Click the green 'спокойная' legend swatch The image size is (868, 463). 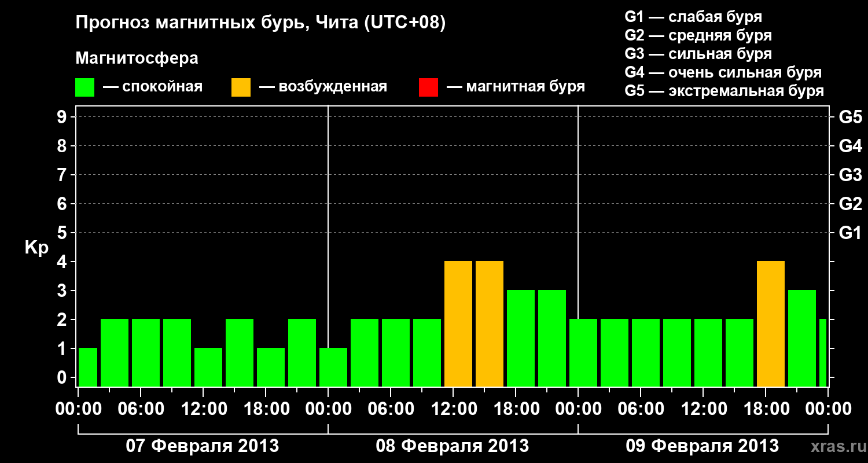pyautogui.click(x=85, y=87)
